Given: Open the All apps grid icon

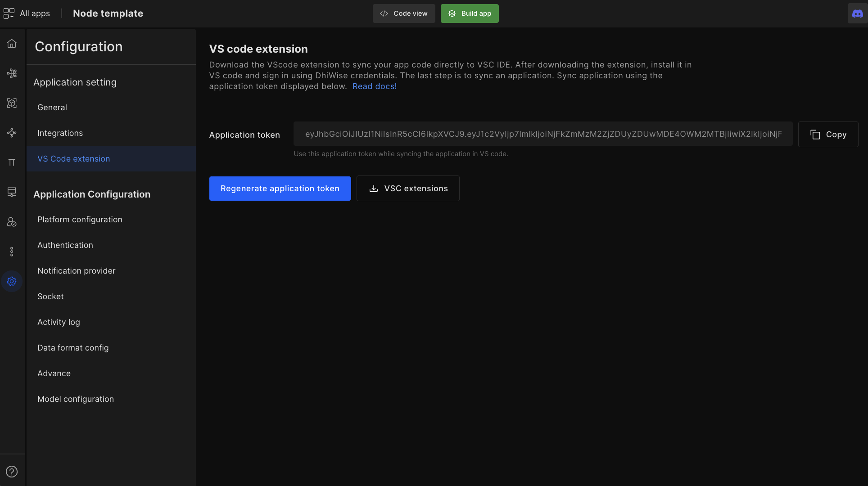Looking at the screenshot, I should point(9,13).
